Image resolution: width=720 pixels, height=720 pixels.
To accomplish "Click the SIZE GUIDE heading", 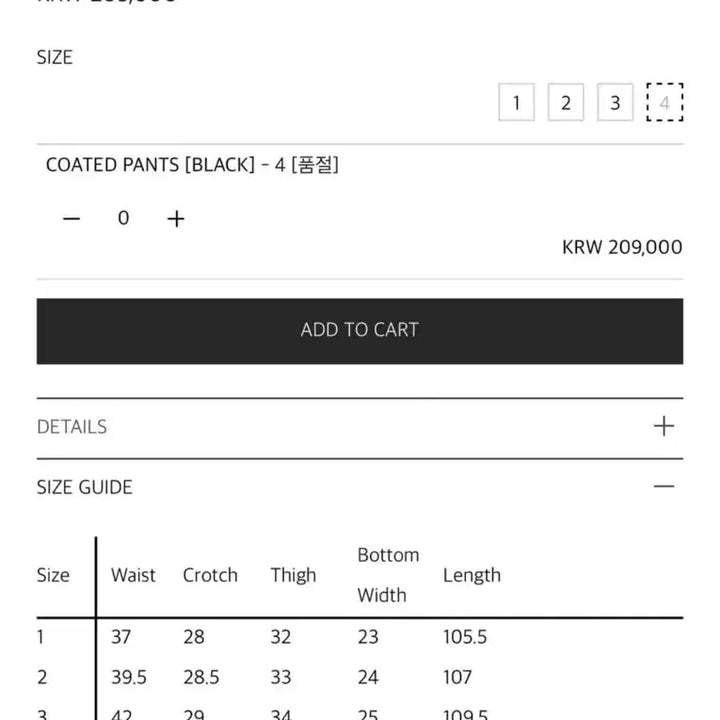I will click(84, 487).
